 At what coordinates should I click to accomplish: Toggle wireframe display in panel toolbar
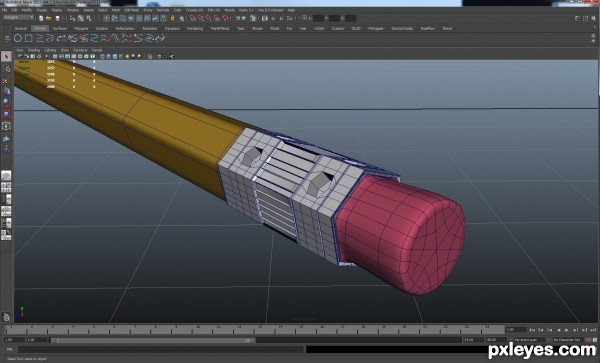tap(102, 56)
